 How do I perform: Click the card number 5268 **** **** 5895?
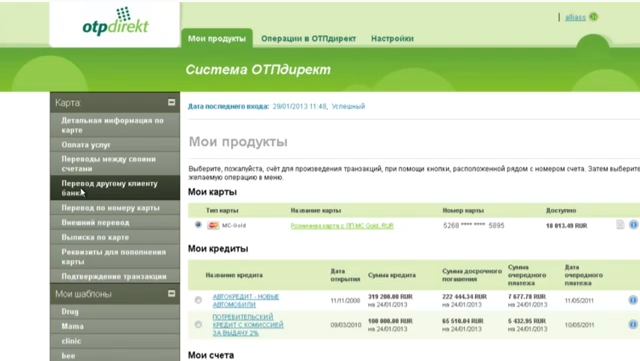point(473,225)
